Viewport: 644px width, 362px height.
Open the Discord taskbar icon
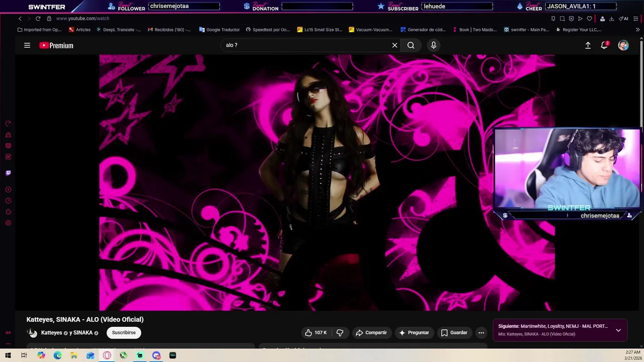pyautogui.click(x=156, y=355)
